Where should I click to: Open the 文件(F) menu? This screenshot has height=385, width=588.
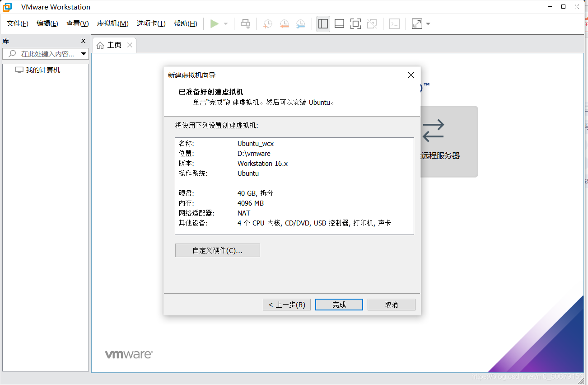click(x=18, y=23)
